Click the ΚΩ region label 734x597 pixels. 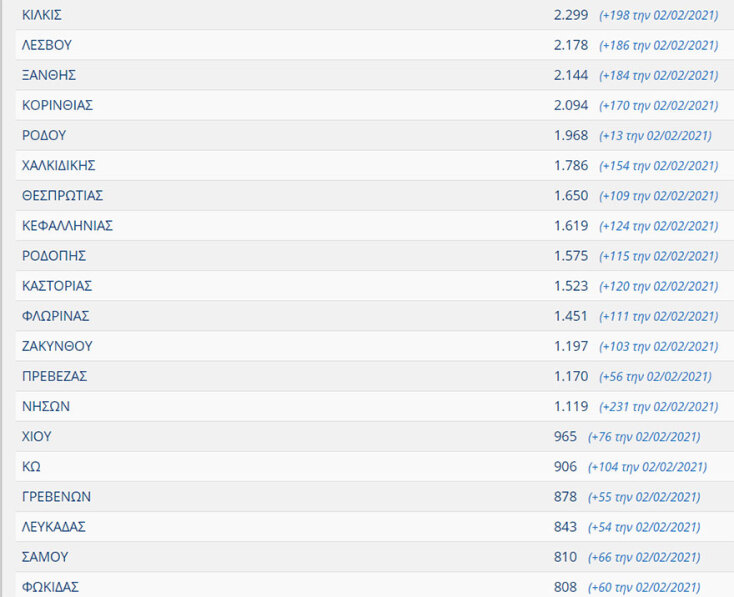click(x=31, y=466)
